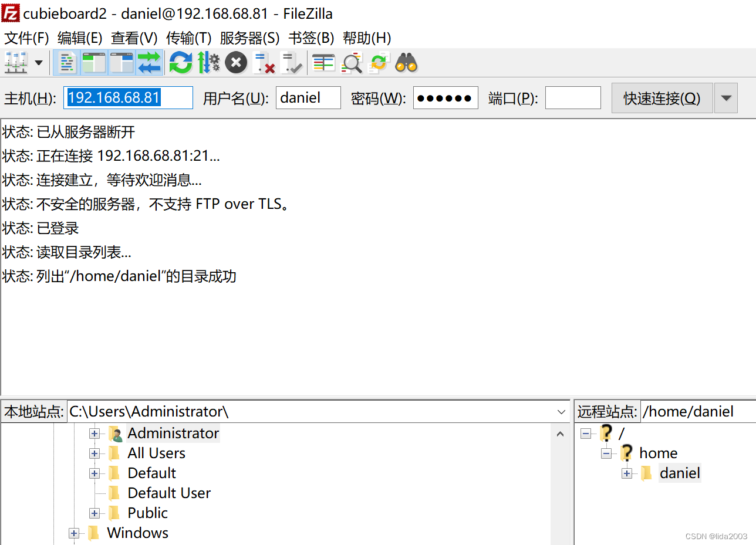
Task: Open quickconnect history dropdown arrow
Action: coord(726,98)
